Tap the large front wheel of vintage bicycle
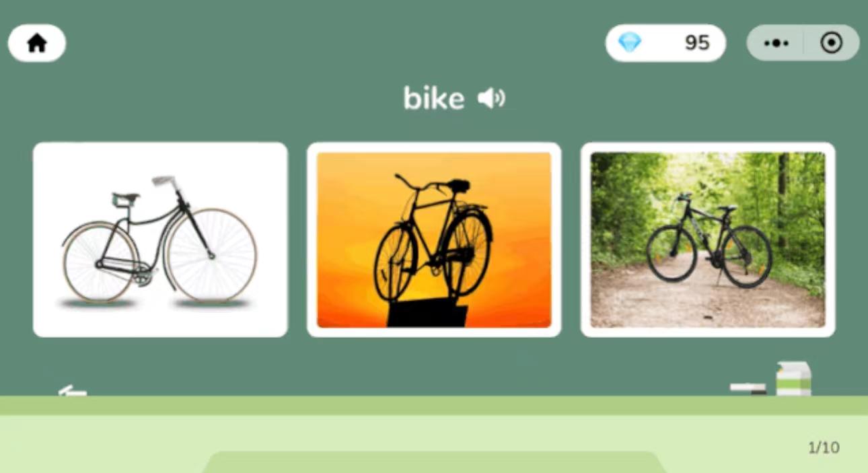This screenshot has width=868, height=473. point(211,255)
